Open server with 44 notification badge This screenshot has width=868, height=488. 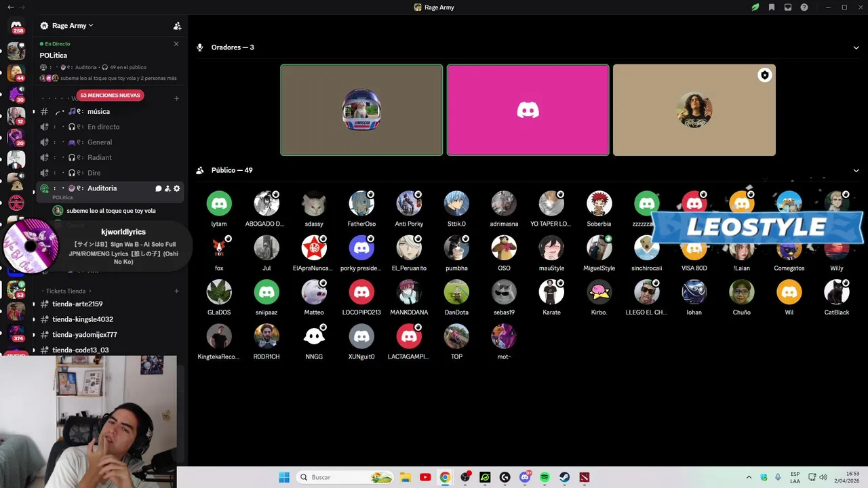coord(16,72)
